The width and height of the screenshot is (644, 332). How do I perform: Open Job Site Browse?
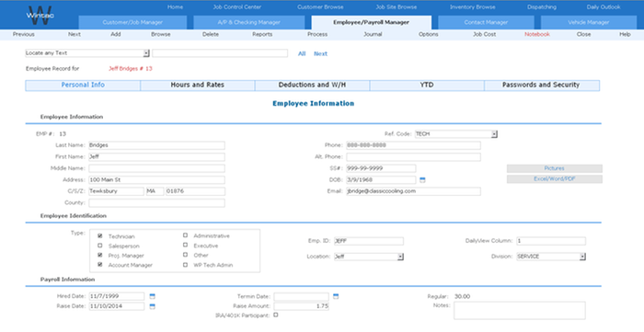click(x=396, y=7)
